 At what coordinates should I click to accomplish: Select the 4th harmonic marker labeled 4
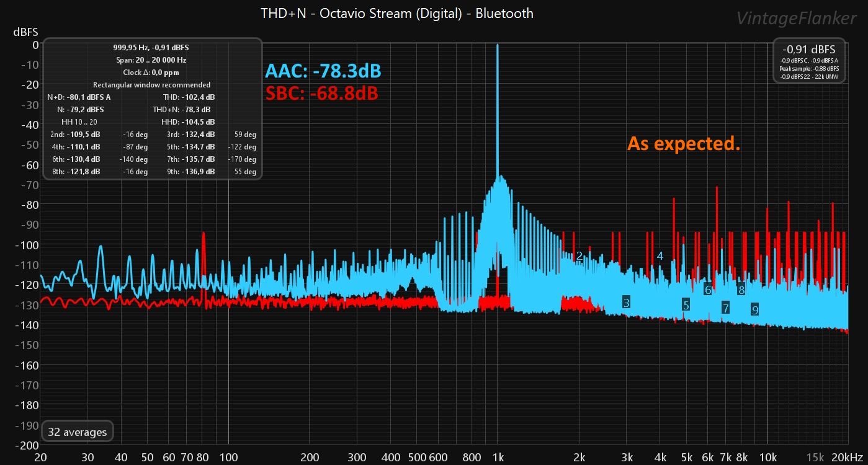point(660,256)
